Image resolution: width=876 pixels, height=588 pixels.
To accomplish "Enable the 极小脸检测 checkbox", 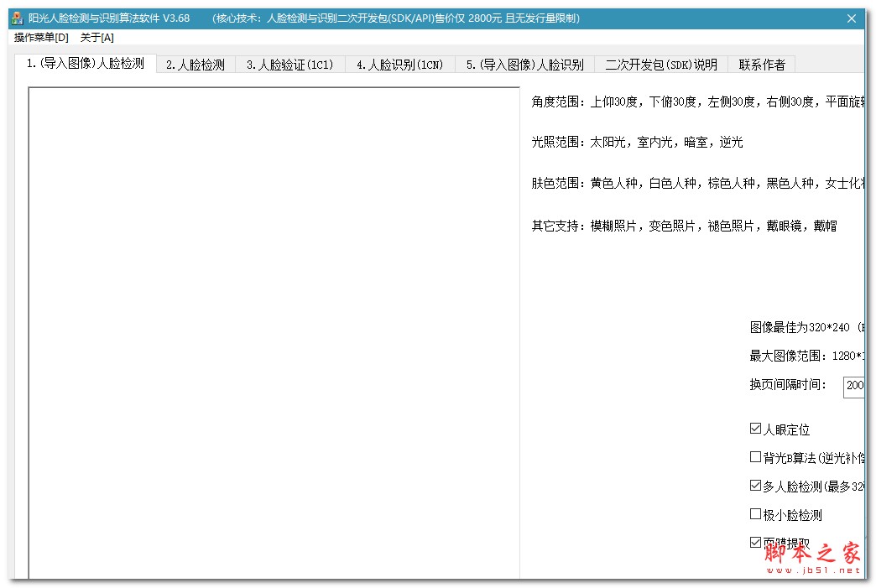I will coord(755,515).
